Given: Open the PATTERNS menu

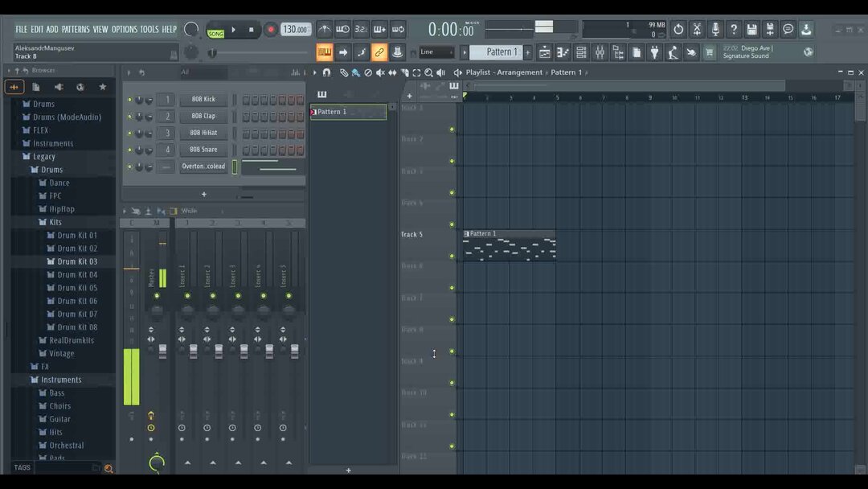Looking at the screenshot, I should [76, 29].
